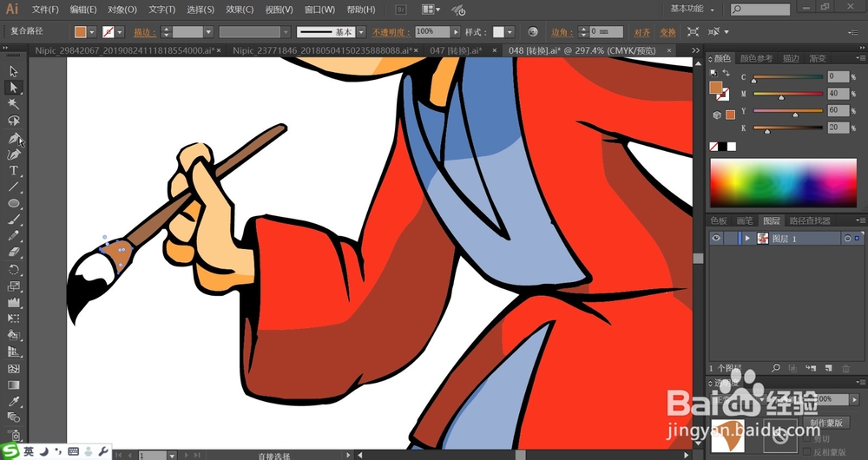Screen dimensions: 868x460
Task: Select the Paintbrush tool
Action: (x=14, y=220)
